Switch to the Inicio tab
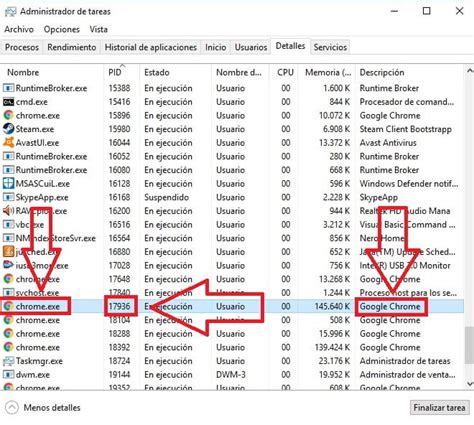 [216, 47]
